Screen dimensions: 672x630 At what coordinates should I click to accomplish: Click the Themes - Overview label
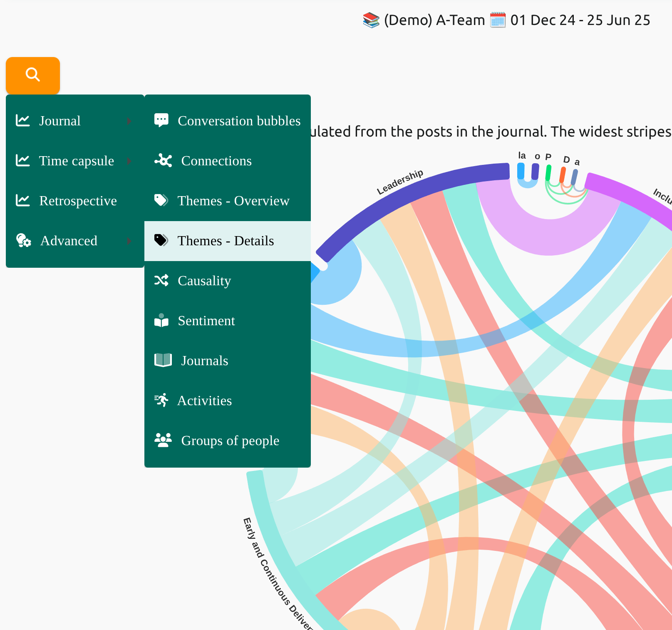233,201
